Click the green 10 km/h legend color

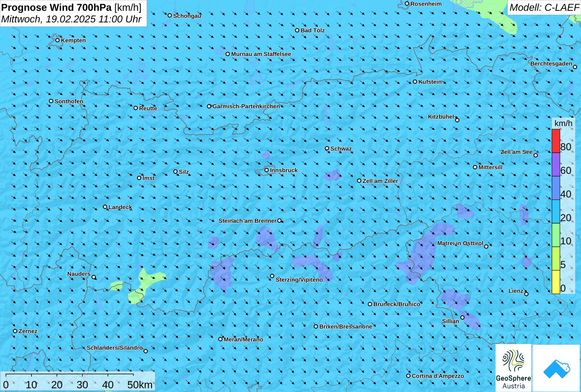pyautogui.click(x=556, y=235)
